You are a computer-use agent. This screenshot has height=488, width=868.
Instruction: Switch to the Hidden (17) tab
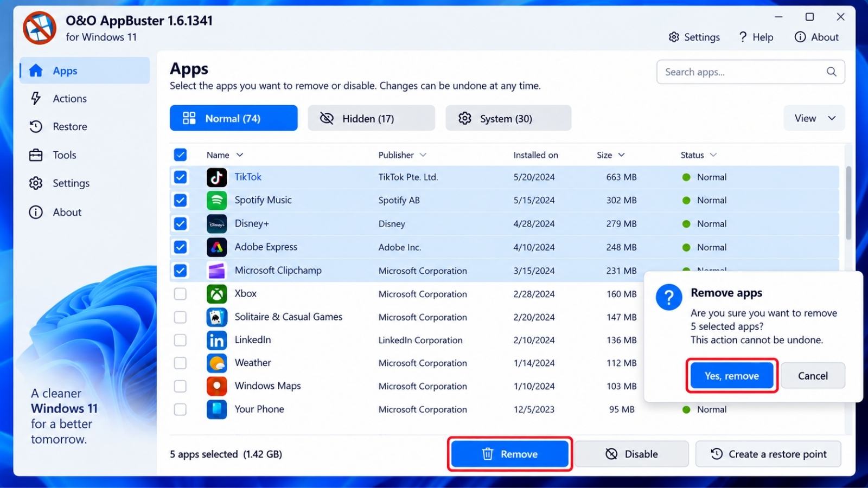click(371, 118)
